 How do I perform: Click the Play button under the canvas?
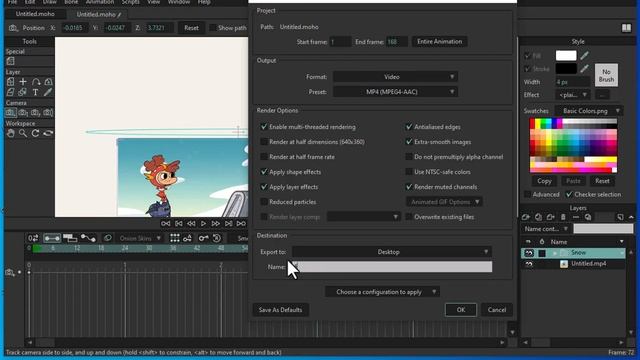pyautogui.click(x=203, y=224)
